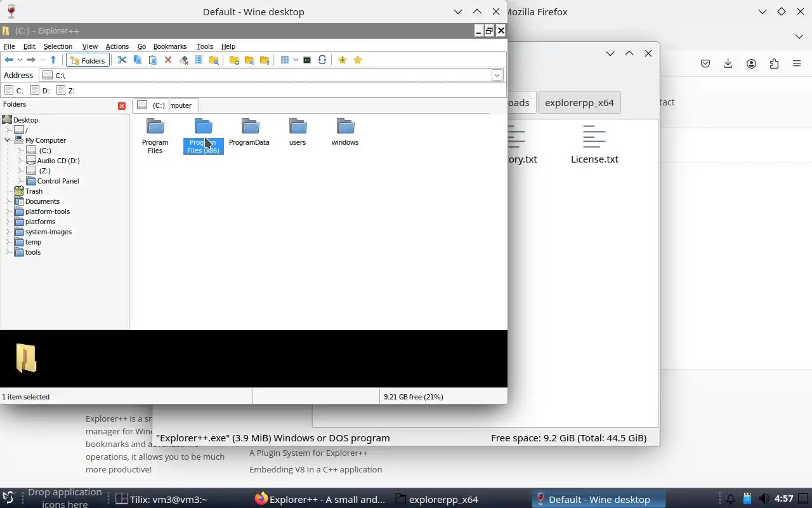The image size is (812, 508).
Task: Click the Paste clipboard icon
Action: [153, 60]
